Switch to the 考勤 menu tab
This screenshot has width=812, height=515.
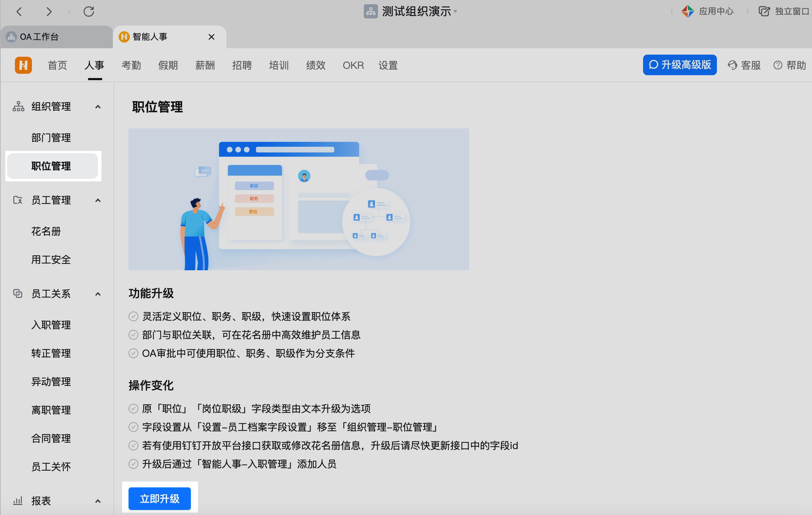pos(131,65)
